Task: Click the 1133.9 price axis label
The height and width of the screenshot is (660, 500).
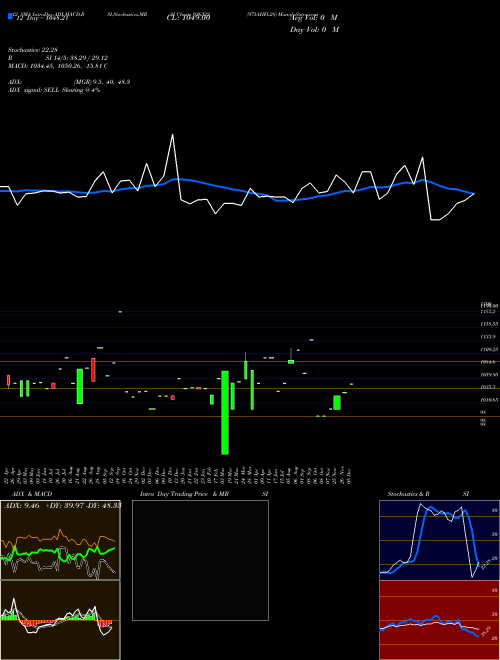Action: coord(489,337)
